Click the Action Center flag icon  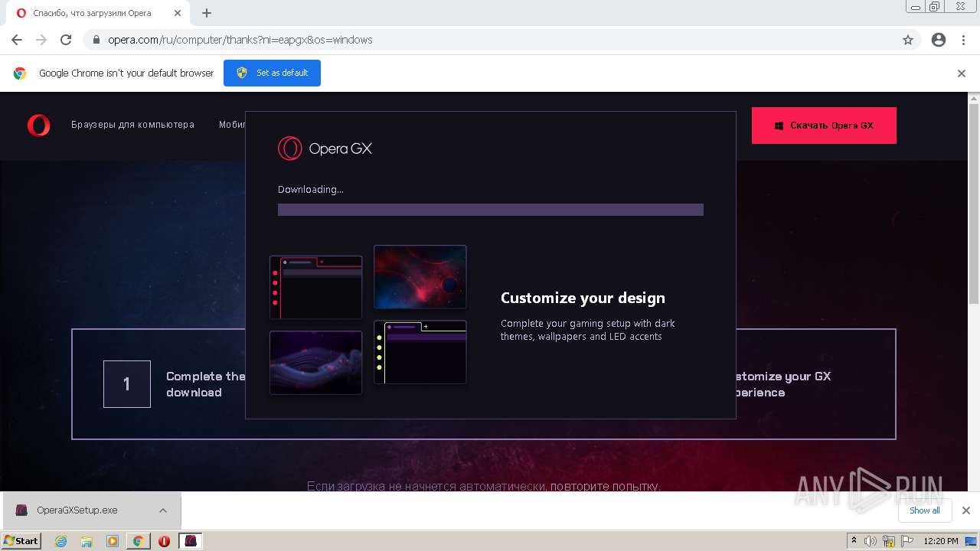pyautogui.click(x=906, y=541)
